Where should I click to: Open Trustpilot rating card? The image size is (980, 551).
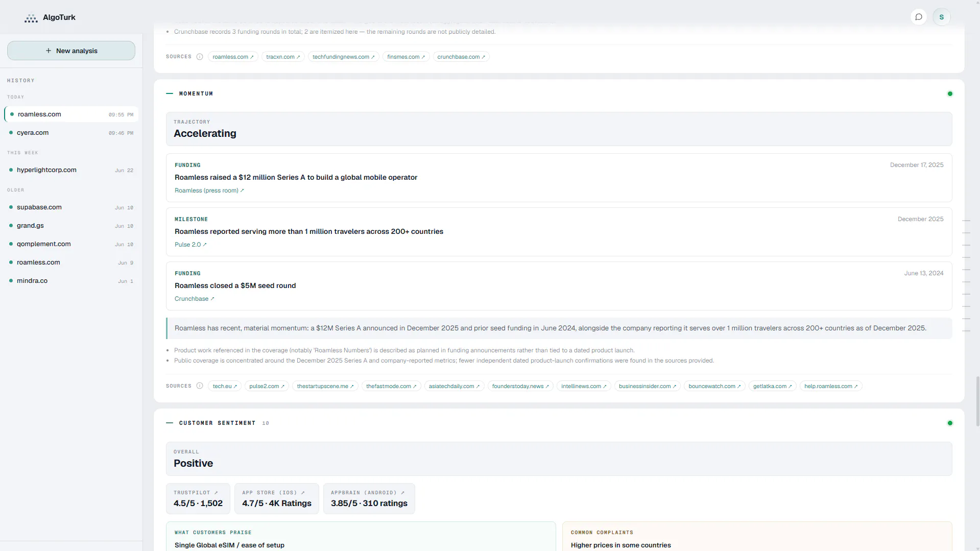(x=198, y=498)
